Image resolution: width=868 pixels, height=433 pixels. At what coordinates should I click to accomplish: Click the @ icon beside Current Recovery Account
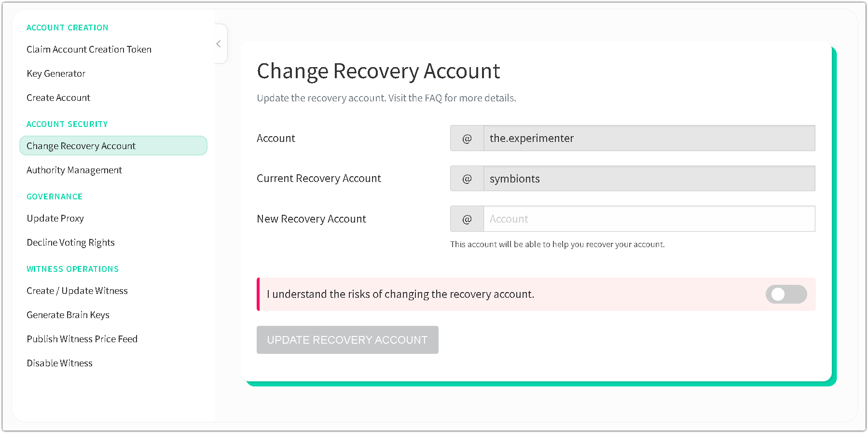coord(467,179)
